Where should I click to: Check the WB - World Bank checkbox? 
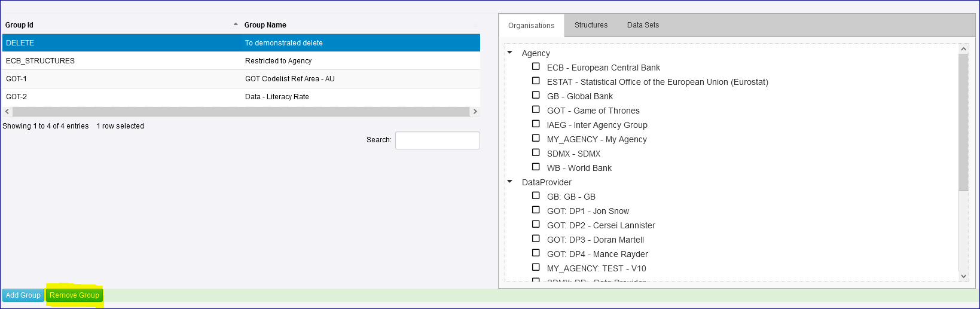[x=536, y=167]
